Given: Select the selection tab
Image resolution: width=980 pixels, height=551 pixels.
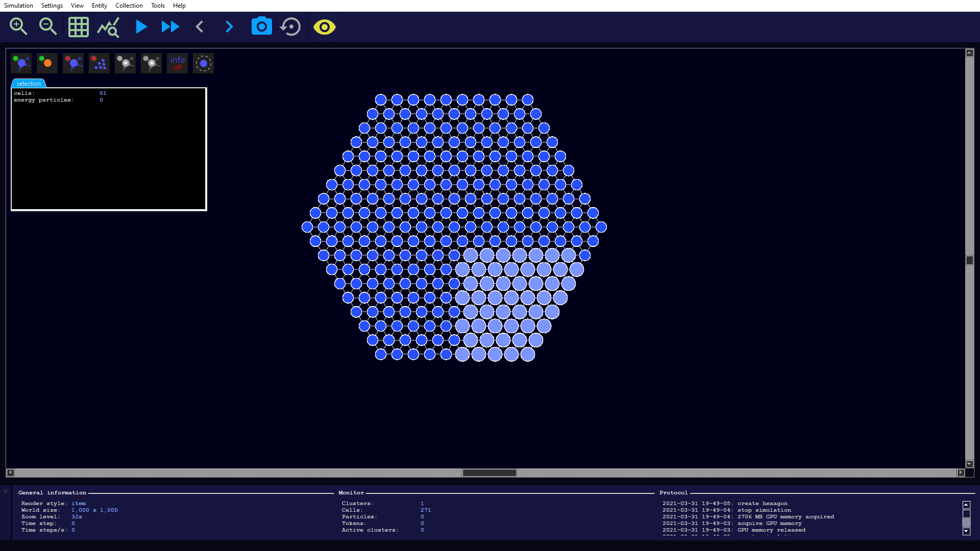Looking at the screenshot, I should point(29,84).
